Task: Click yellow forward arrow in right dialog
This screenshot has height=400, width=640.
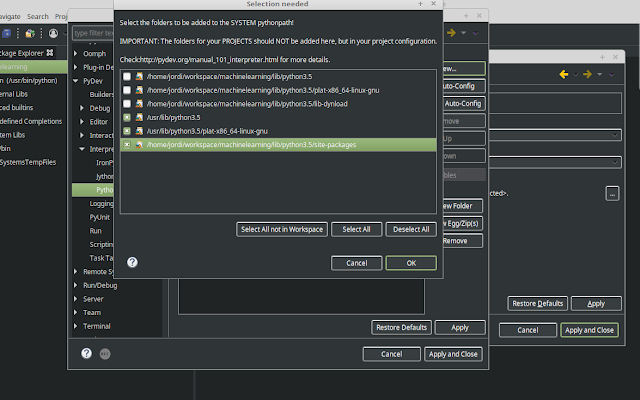Action: [x=587, y=74]
